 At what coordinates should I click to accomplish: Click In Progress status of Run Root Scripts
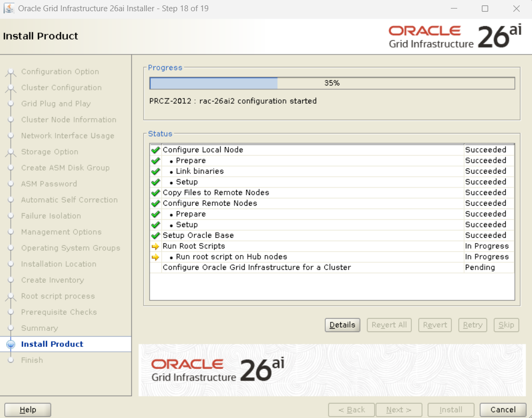487,246
